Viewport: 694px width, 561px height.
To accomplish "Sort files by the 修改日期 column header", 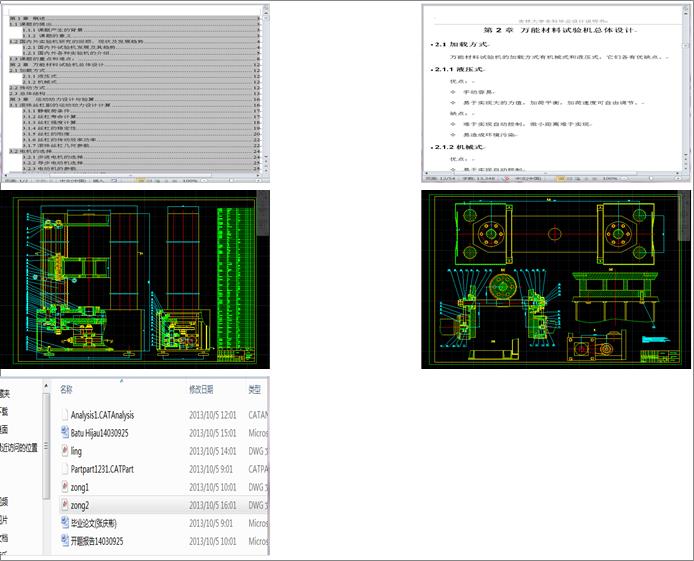I will [201, 389].
